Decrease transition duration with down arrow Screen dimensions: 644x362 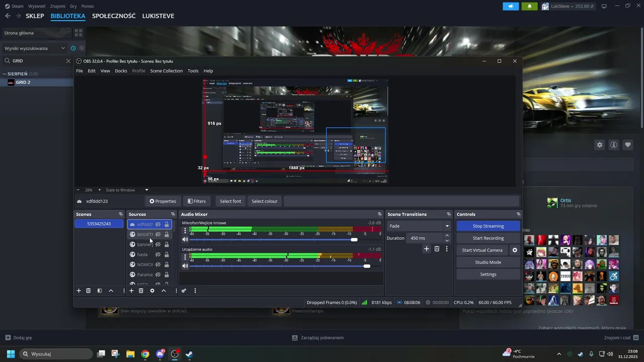447,240
